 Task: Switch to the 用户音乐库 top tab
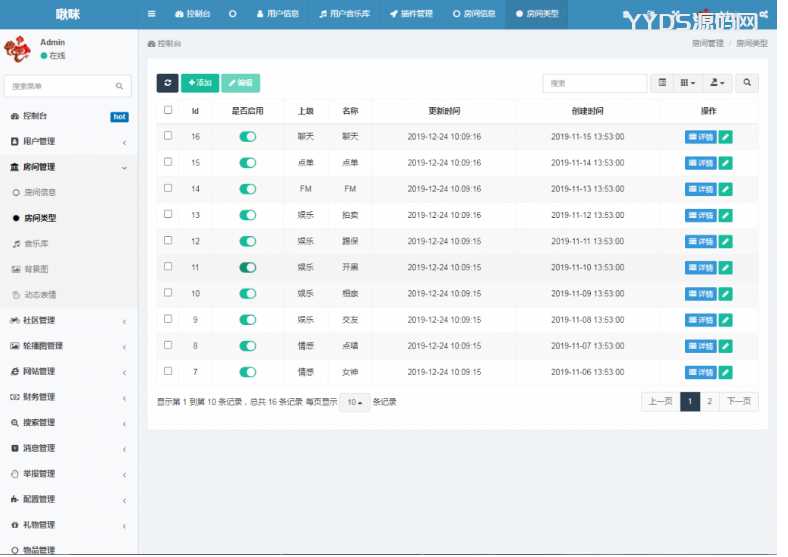(341, 14)
